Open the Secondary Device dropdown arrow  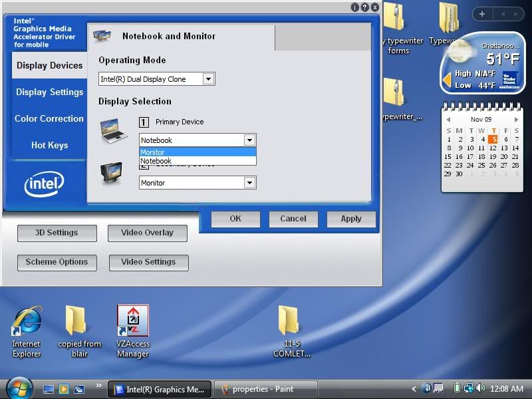(x=249, y=182)
